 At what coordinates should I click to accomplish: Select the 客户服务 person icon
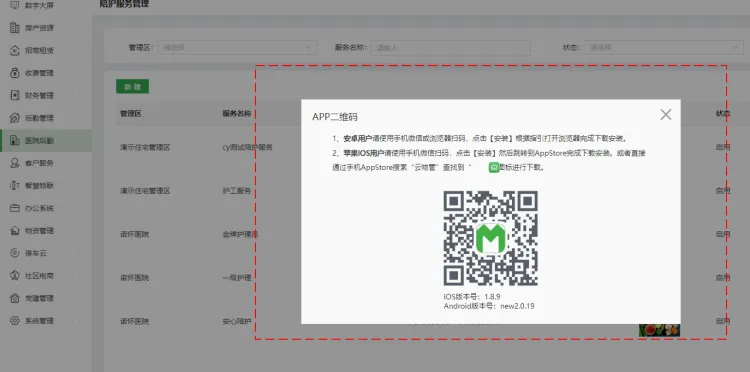tap(15, 163)
